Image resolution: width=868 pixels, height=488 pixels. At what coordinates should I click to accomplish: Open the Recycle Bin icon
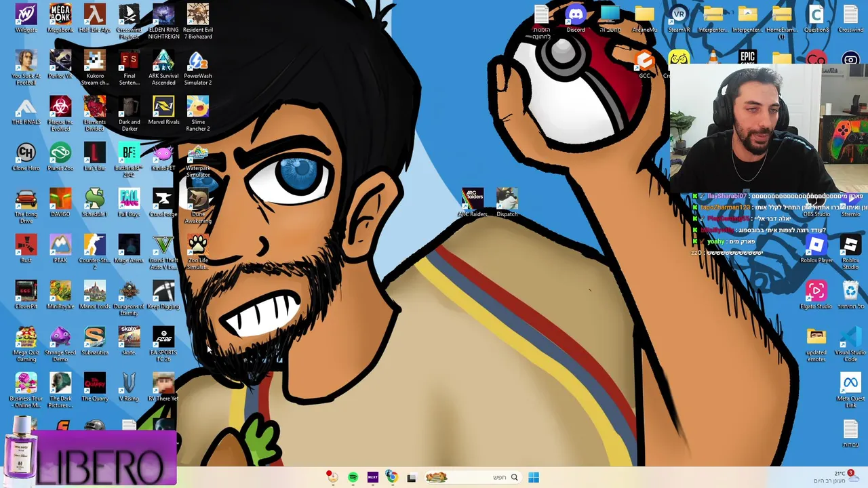850,295
